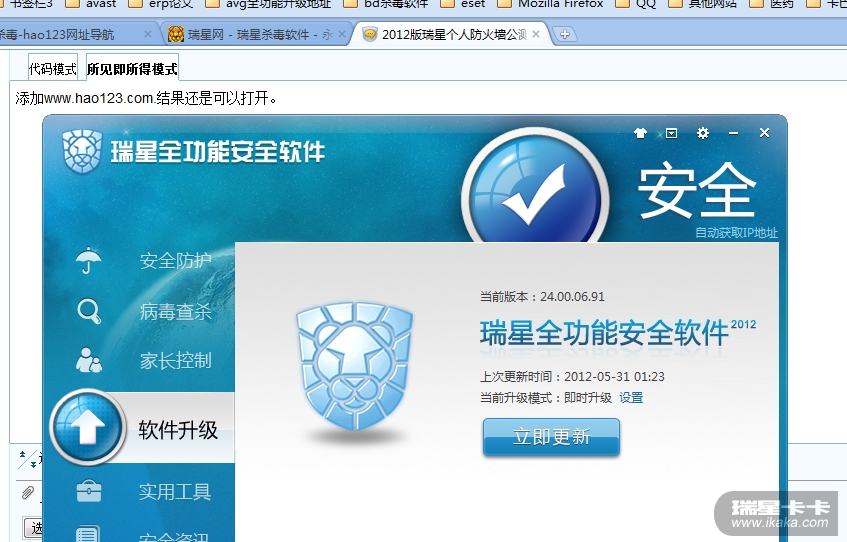Image resolution: width=847 pixels, height=542 pixels.
Task: Switch to 代码模式 editor tab
Action: [53, 69]
